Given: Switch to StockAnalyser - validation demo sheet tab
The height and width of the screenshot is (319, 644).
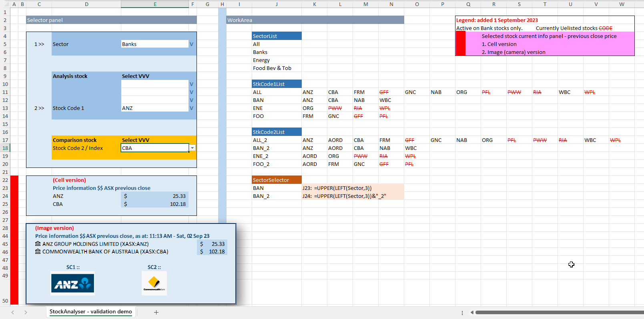Looking at the screenshot, I should click(x=91, y=312).
